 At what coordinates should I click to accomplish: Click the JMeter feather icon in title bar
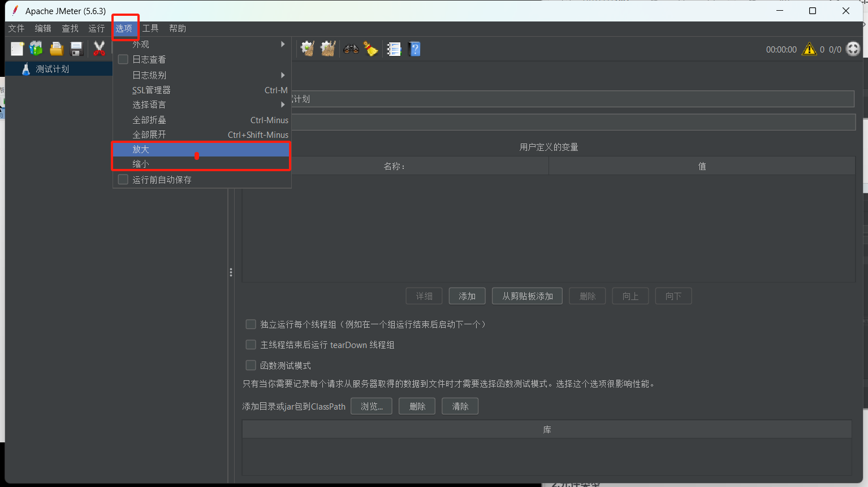coord(15,11)
